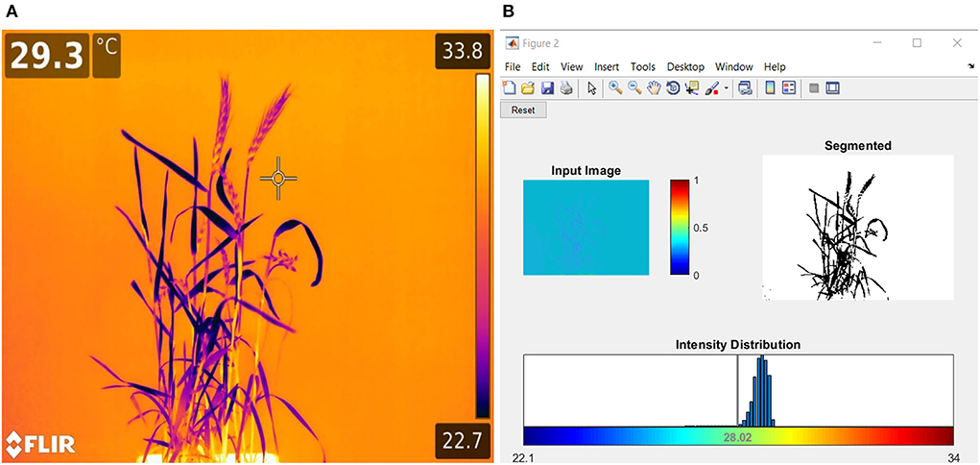This screenshot has height=465, width=980.
Task: Open the Desktop menu
Action: coord(685,66)
